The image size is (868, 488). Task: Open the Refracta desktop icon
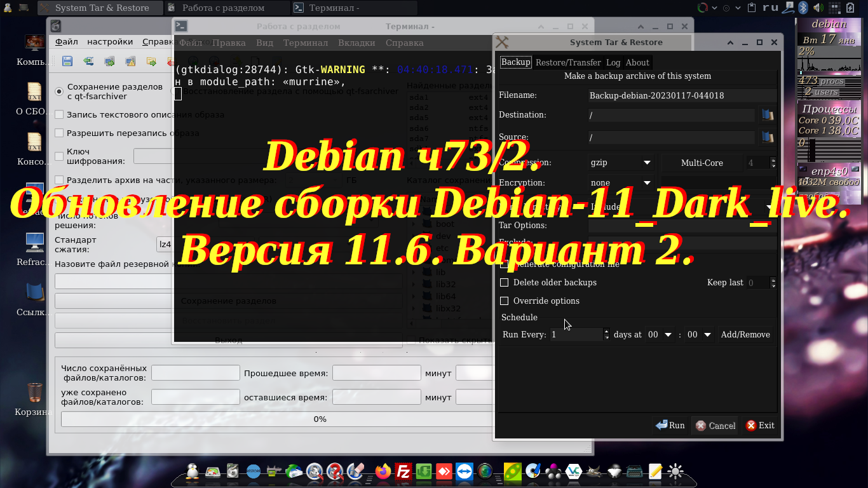pos(35,249)
